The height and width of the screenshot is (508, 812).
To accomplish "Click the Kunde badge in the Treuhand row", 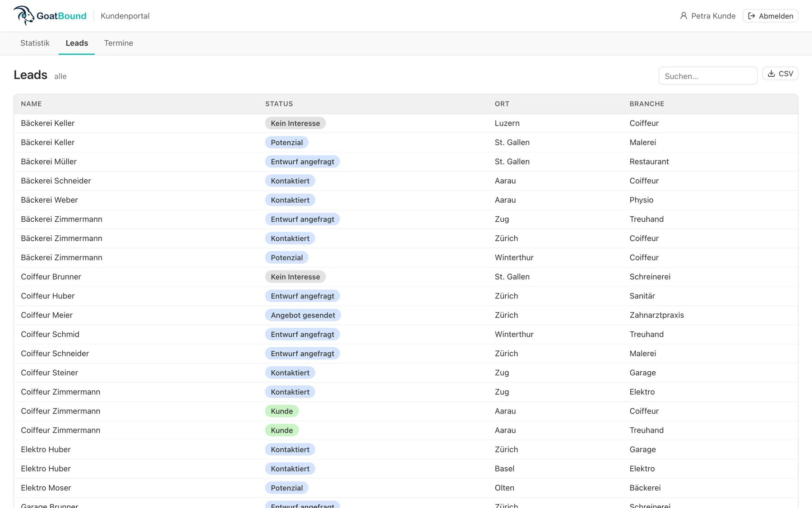I will point(281,430).
